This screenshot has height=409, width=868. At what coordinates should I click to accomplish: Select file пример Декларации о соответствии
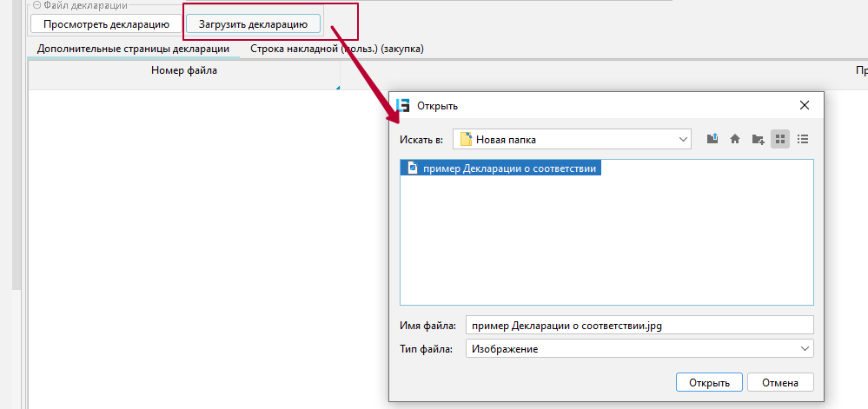509,168
